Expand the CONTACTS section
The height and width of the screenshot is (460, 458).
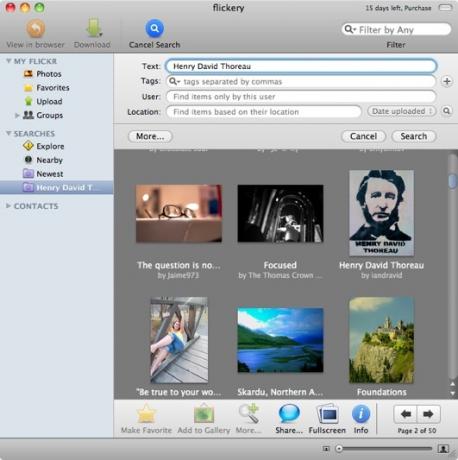point(8,206)
